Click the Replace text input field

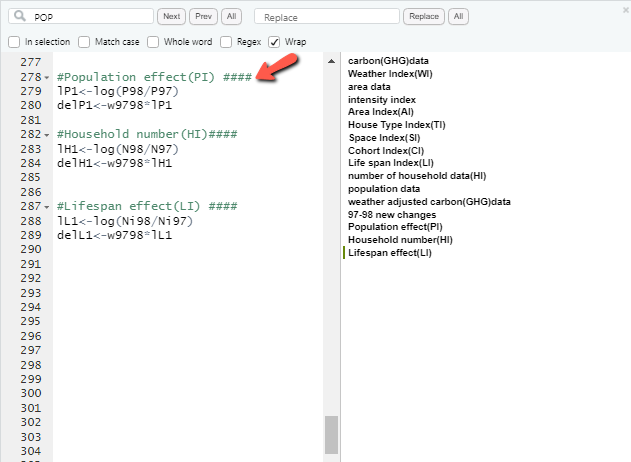(x=327, y=16)
